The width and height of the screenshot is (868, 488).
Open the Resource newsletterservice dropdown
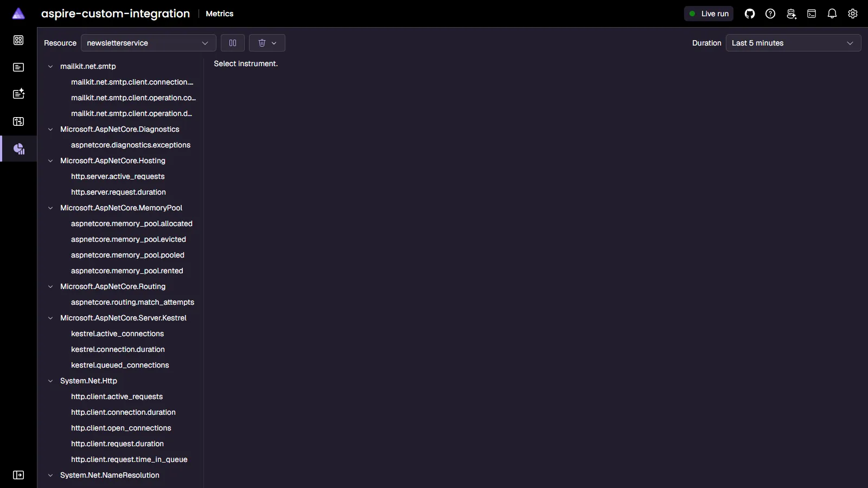click(x=149, y=43)
